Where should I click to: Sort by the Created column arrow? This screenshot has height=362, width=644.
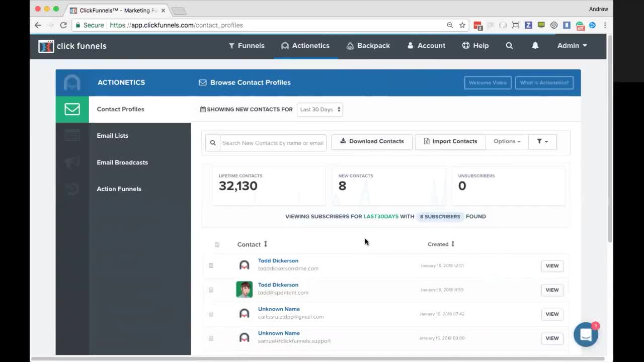(453, 244)
